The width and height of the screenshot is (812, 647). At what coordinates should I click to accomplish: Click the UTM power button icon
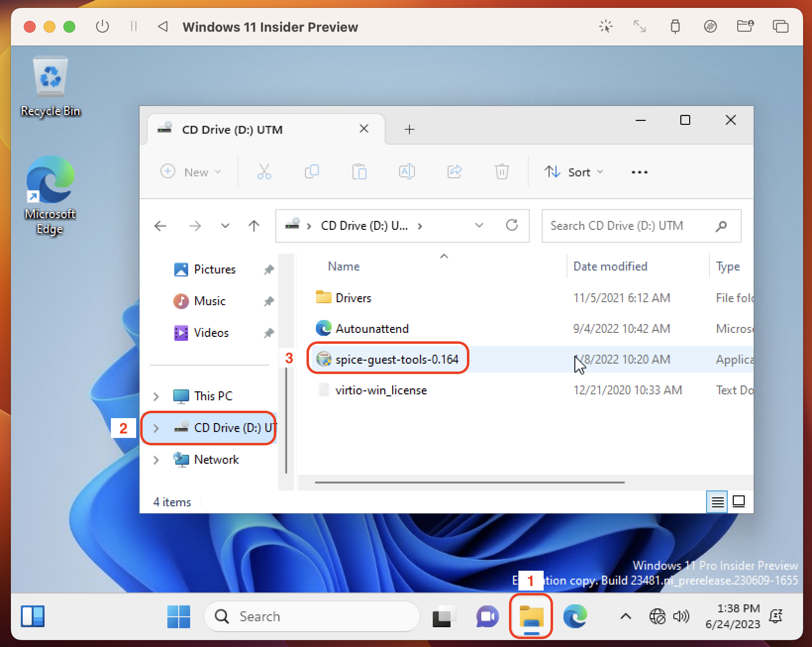point(102,26)
